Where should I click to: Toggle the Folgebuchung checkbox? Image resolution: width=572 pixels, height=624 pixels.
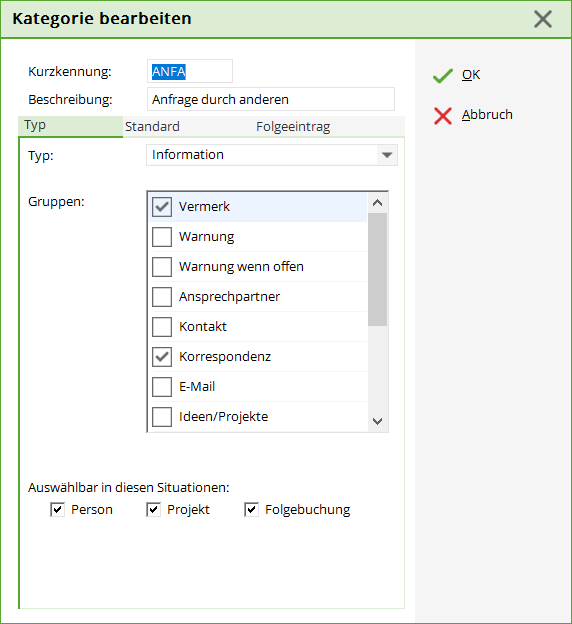[251, 509]
